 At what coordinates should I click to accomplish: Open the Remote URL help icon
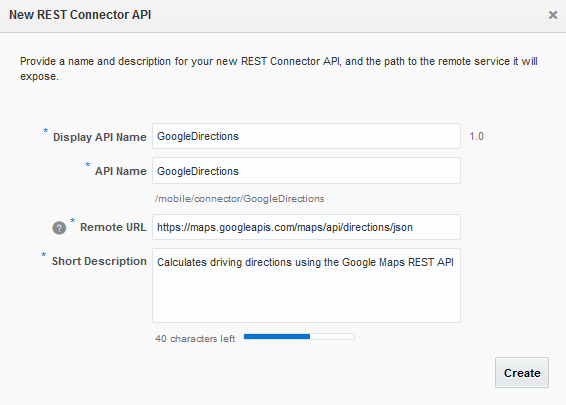(x=59, y=228)
